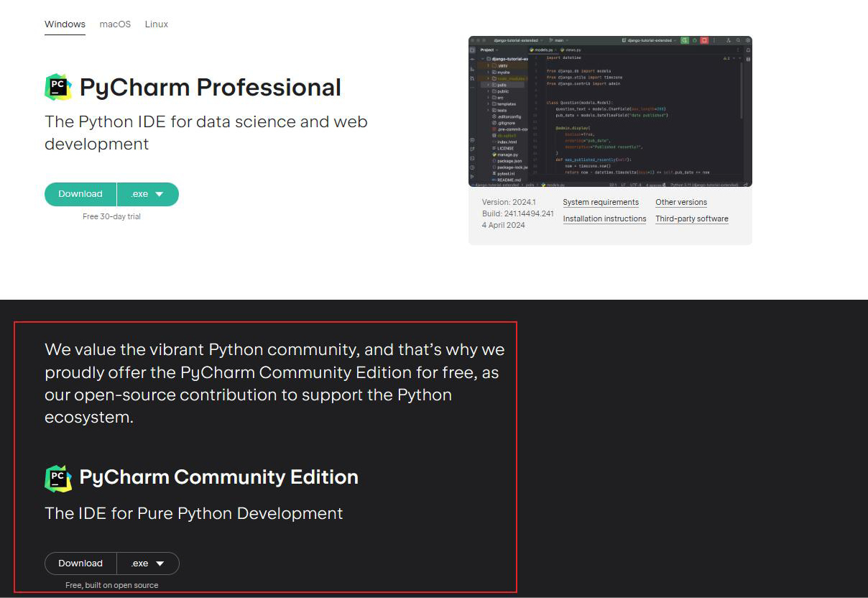Click the 'We value the vibrant Python community' paragraph

274,383
